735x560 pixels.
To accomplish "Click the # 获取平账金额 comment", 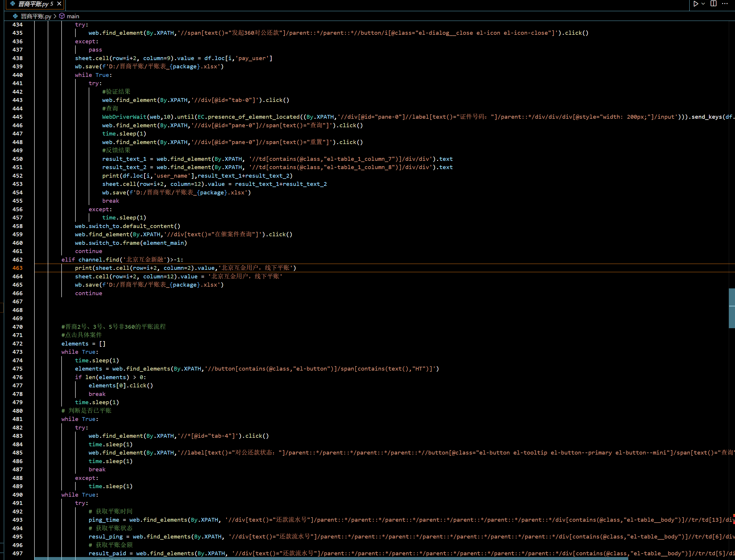I will coord(111,545).
